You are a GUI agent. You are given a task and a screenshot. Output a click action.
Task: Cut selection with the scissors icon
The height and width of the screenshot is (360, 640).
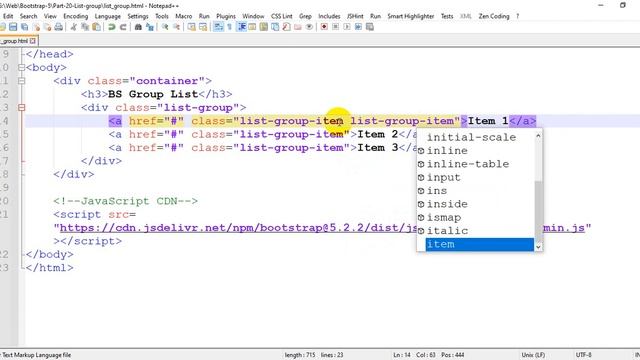pos(73,27)
